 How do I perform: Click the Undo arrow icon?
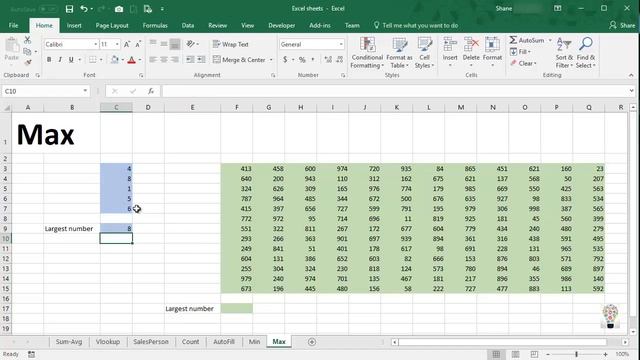coord(84,9)
